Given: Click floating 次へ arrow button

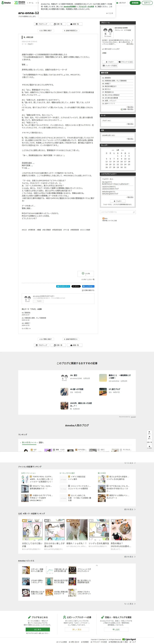Looking at the screenshot, I should 149,432.
